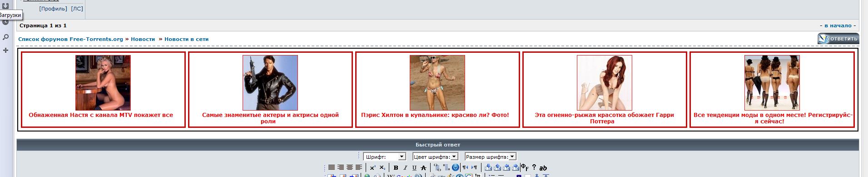
Task: Click 'Страница 1 из 1' text
Action: point(43,25)
